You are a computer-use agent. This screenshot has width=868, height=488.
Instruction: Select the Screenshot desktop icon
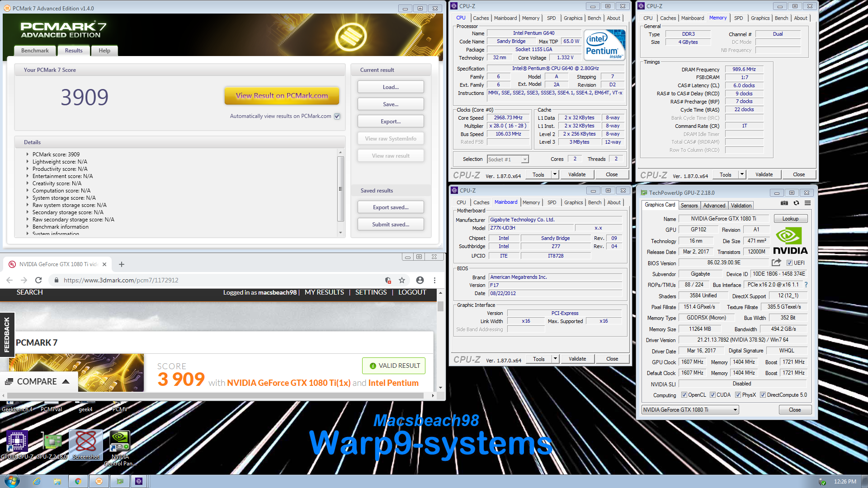(x=86, y=445)
